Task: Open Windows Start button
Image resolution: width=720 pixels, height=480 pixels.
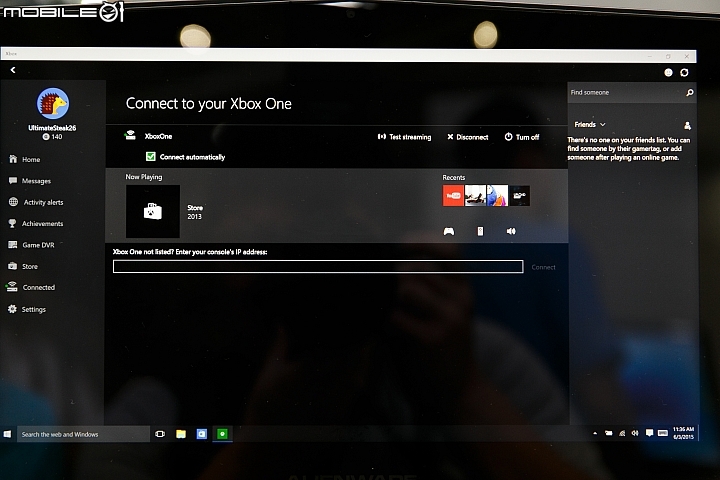Action: tap(7, 434)
